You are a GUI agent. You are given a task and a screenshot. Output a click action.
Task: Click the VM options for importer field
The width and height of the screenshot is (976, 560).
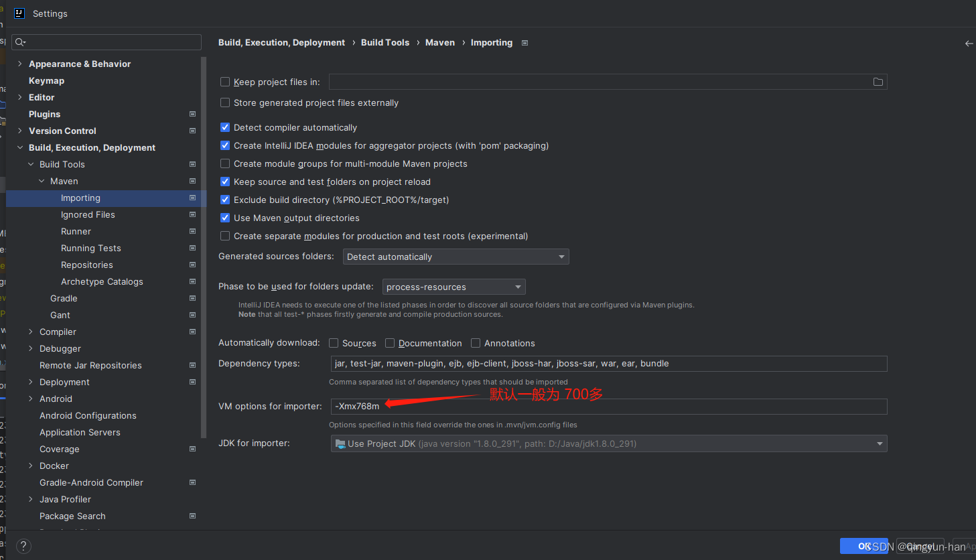[x=609, y=406]
